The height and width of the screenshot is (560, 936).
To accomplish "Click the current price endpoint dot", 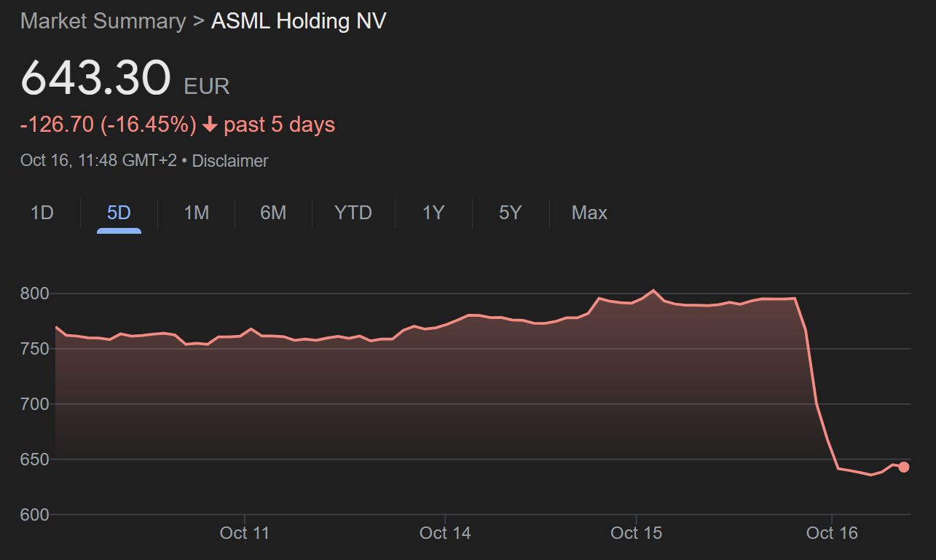I will pos(904,468).
